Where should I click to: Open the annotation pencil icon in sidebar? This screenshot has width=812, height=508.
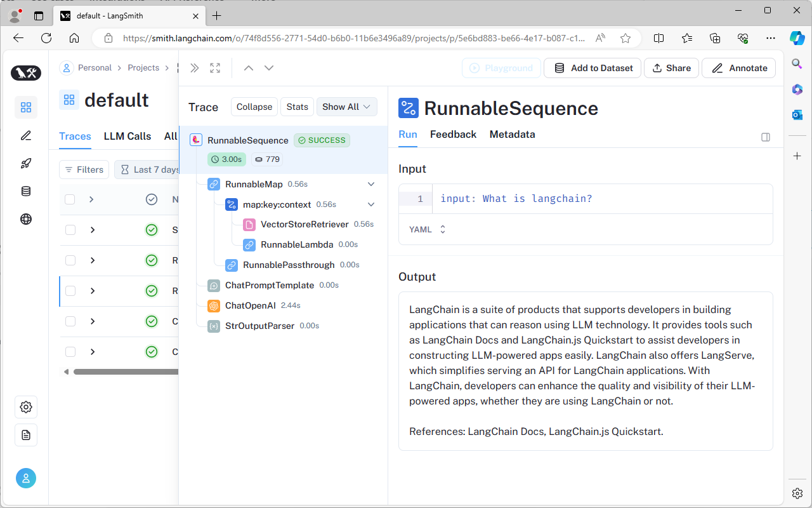click(26, 135)
